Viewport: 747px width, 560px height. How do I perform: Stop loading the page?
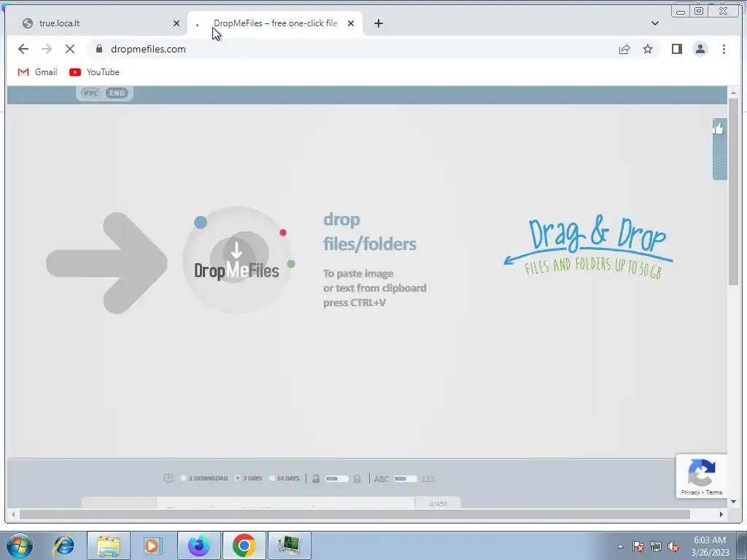[x=69, y=49]
